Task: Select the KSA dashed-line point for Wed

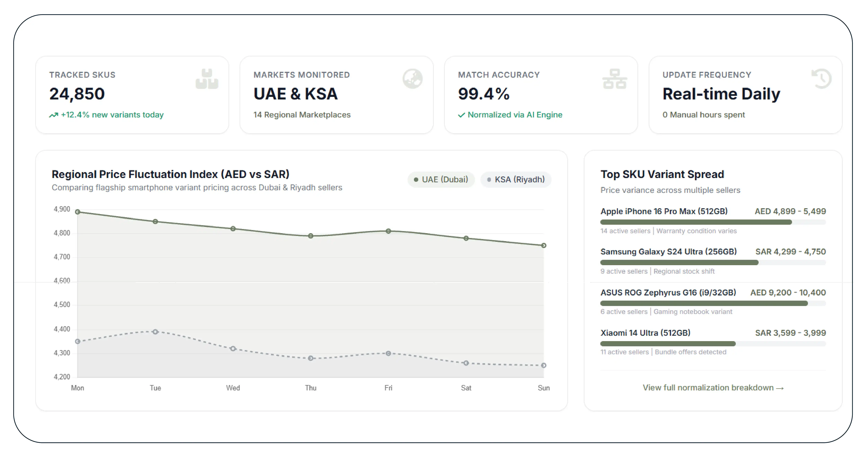Action: [233, 349]
